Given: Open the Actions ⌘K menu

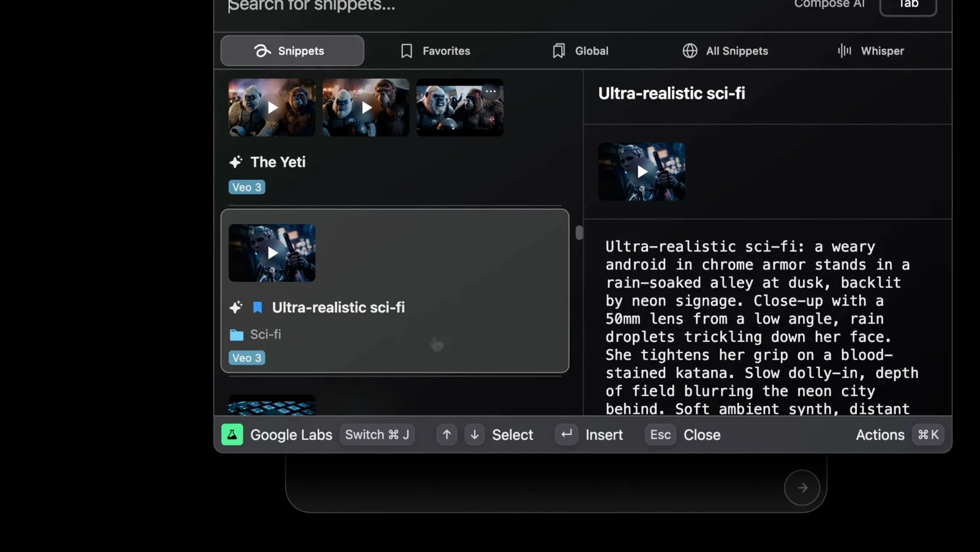Looking at the screenshot, I should [x=899, y=435].
